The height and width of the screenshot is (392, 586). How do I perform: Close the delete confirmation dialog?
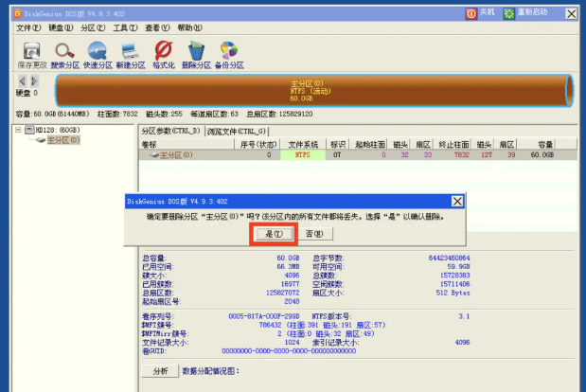457,202
